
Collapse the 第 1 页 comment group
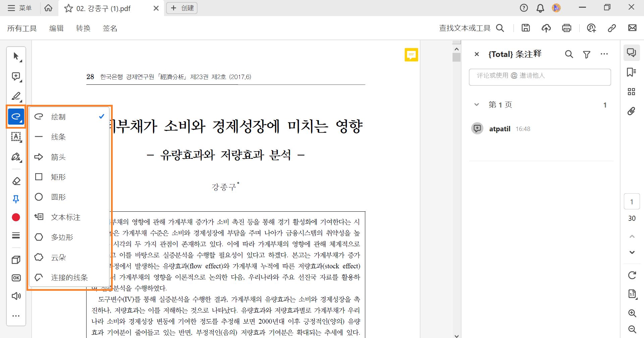(477, 105)
